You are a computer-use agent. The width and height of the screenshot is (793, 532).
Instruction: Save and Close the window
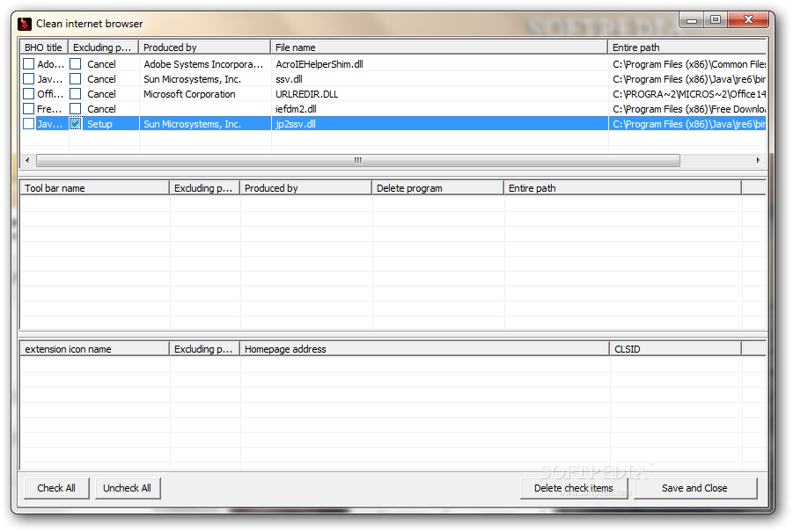pos(695,488)
